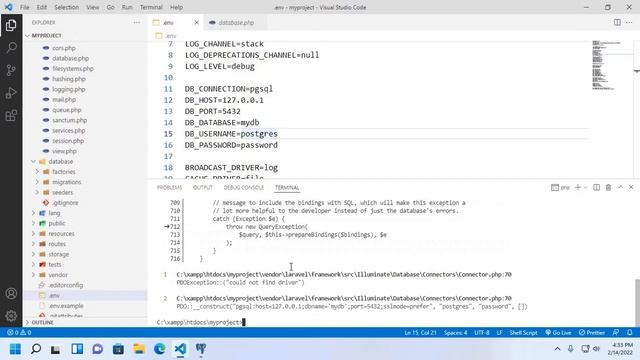Add a new terminal with plus icon
640x360 pixels.
click(578, 187)
